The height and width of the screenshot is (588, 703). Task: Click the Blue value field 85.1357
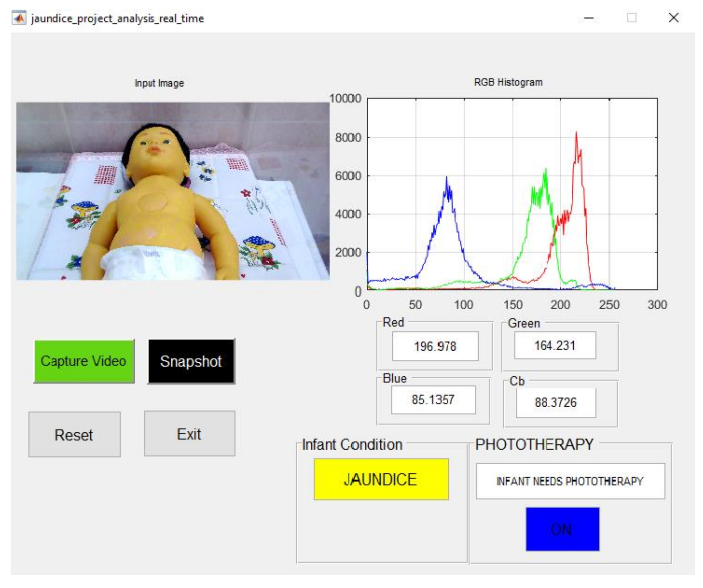coord(433,400)
